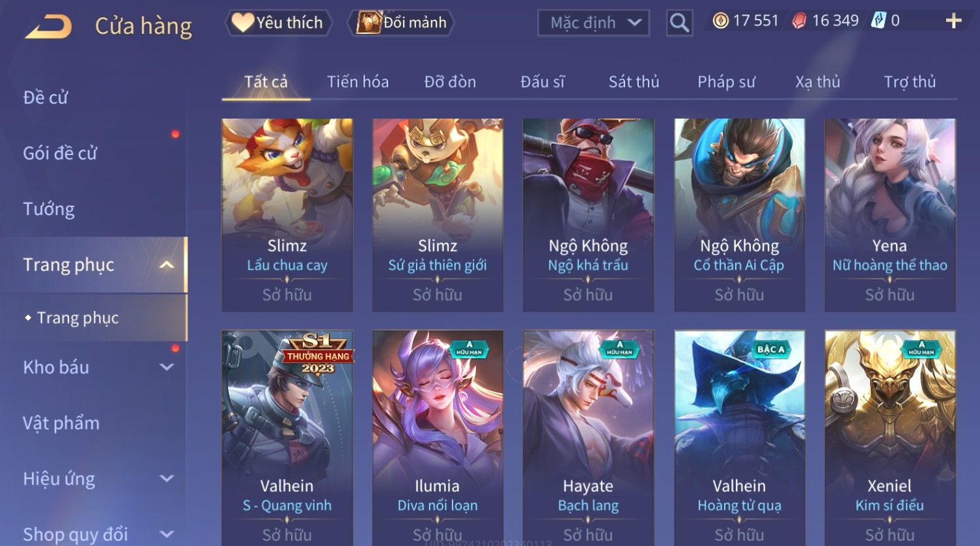The height and width of the screenshot is (546, 980).
Task: Click the gold coin currency icon
Action: point(720,21)
